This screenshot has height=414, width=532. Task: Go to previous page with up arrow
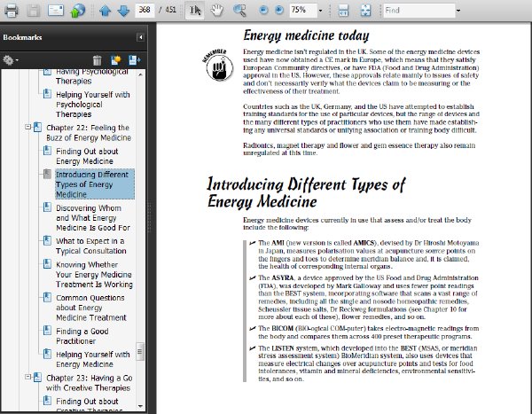tap(106, 11)
